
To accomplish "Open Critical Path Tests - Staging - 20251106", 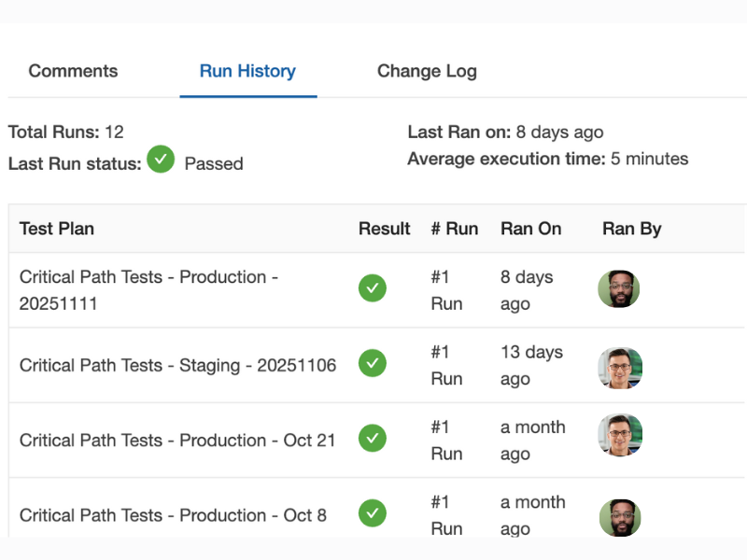I will click(177, 365).
